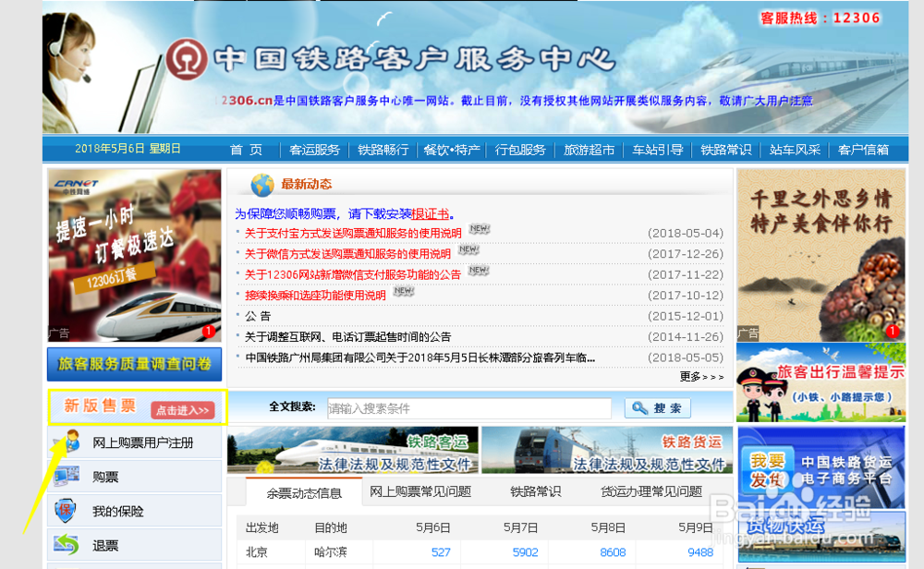Open the 公告 news item
Image resolution: width=924 pixels, height=569 pixels.
click(x=258, y=316)
